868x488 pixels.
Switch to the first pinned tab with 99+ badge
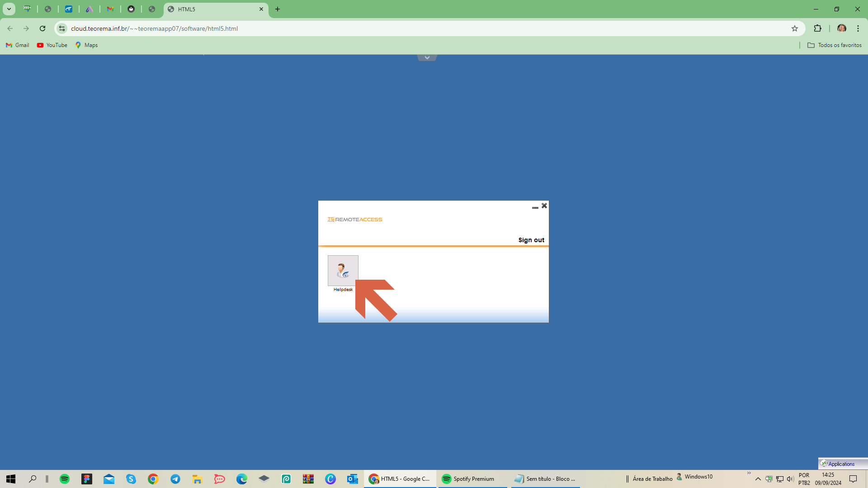tap(27, 9)
